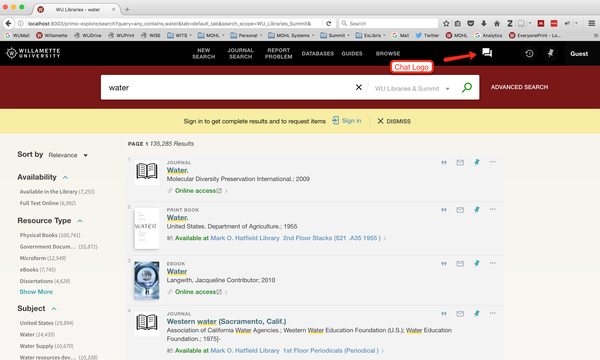
Task: Email the Water ebook record
Action: (460, 264)
